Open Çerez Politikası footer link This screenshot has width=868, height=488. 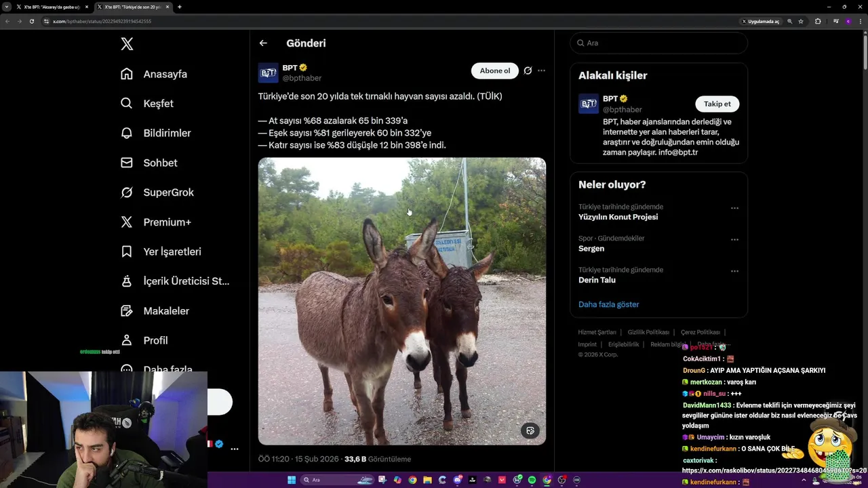coord(701,332)
